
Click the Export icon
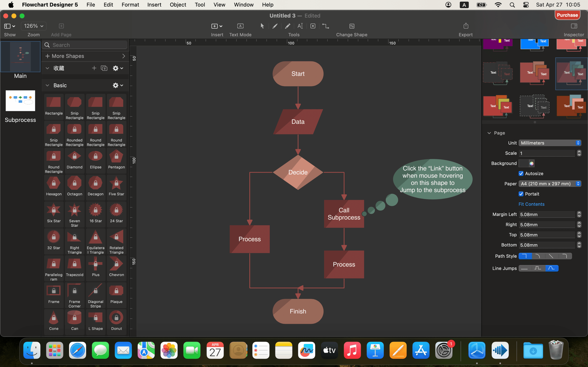point(465,26)
